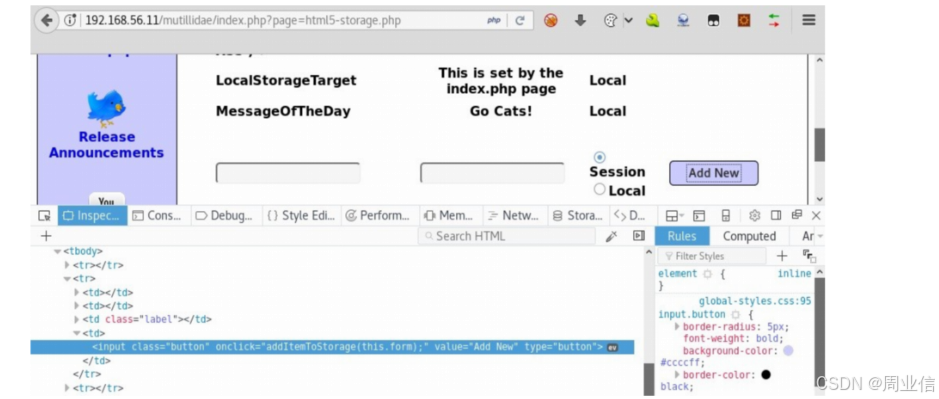Activate the element picker icon in devtools
The width and height of the screenshot is (939, 399).
[44, 216]
